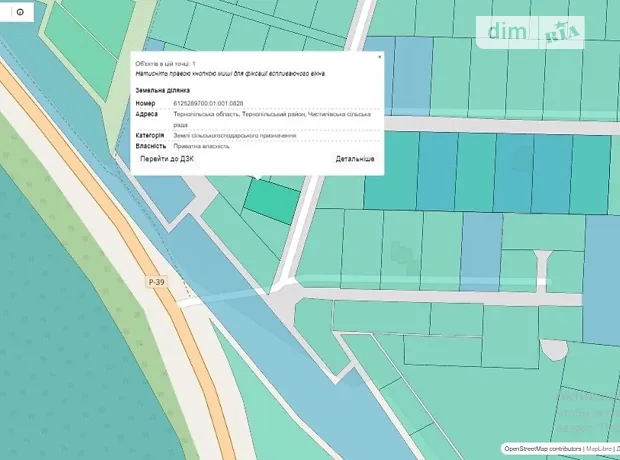Viewport: 620px width, 460px height.
Task: Click the geolocation icon in top-left corner
Action: pos(19,12)
